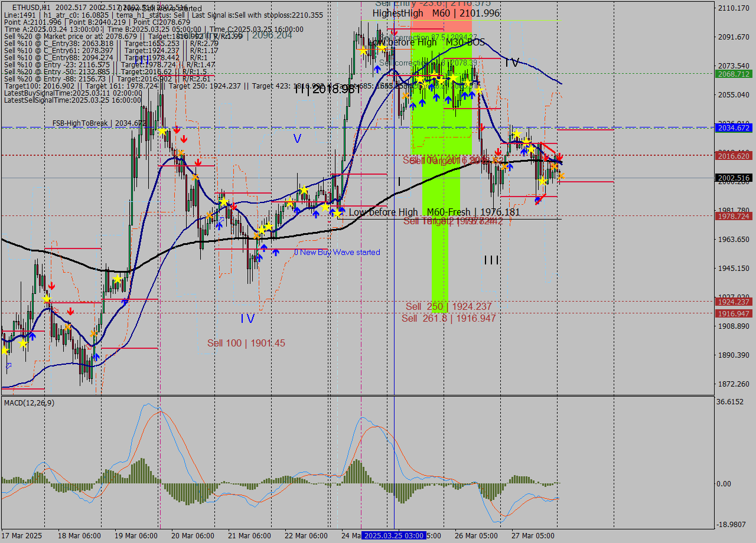Click the 'Sell 261.8 | 1916.947' label
Viewport: 756px width, 543px height.
coord(448,318)
